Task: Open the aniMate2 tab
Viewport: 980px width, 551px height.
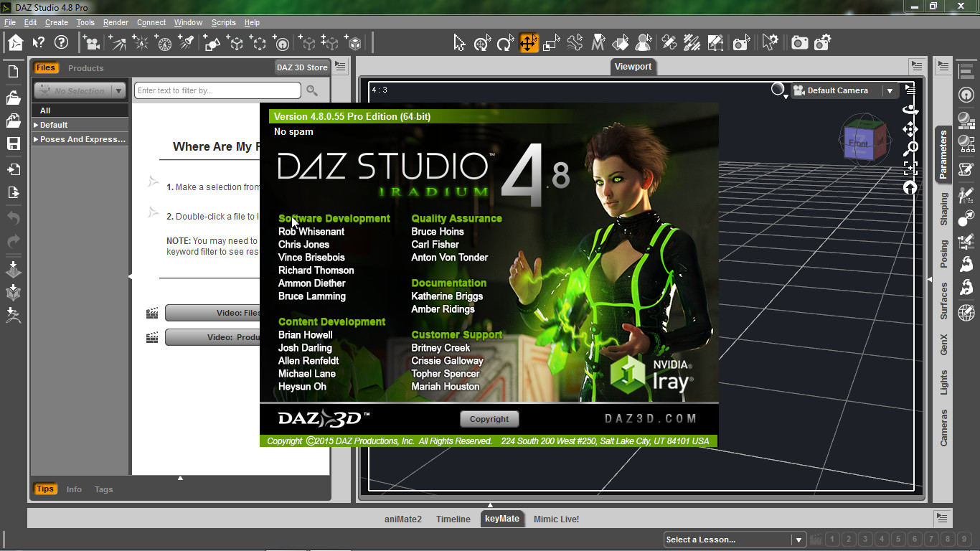Action: coord(403,519)
